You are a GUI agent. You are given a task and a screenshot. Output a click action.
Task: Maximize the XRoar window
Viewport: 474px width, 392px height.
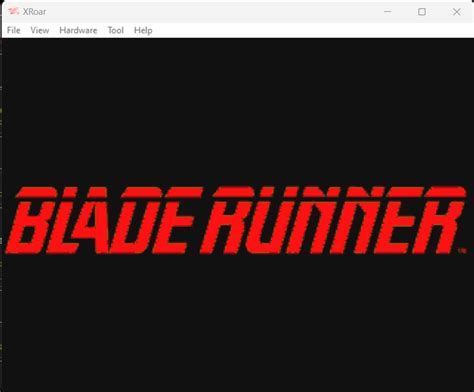422,12
